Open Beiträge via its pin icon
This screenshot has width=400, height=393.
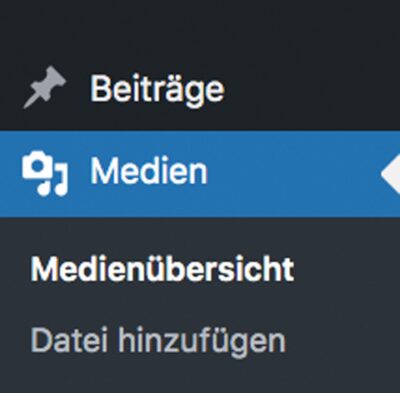point(45,87)
